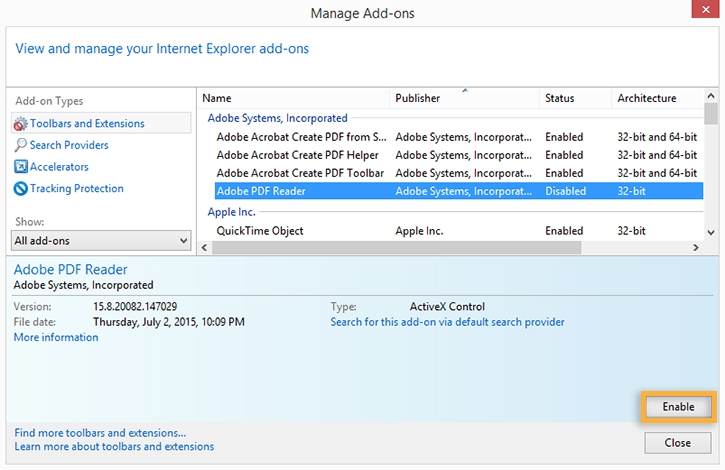The image size is (725, 470).
Task: Click the list scrollbar down arrow
Action: coord(710,233)
